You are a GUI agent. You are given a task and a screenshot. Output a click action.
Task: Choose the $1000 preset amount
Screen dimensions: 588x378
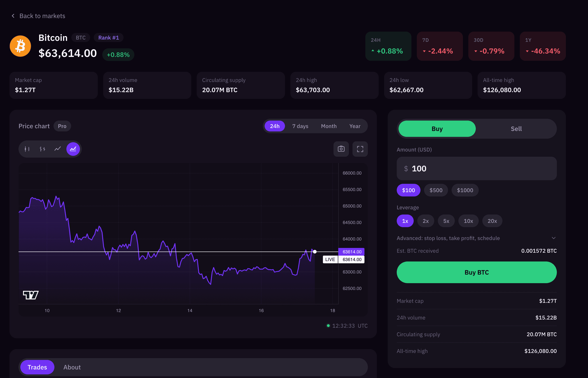pos(465,190)
